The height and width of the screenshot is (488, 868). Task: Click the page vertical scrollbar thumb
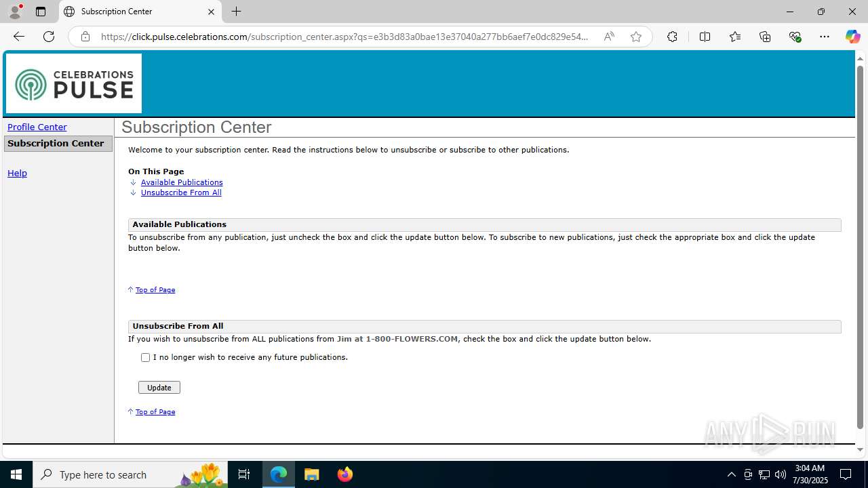(x=860, y=247)
